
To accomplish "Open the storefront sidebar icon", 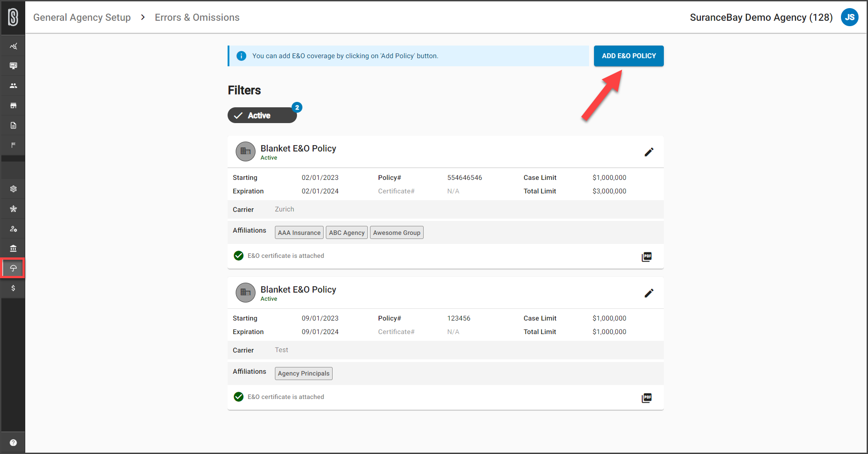I will [x=13, y=105].
